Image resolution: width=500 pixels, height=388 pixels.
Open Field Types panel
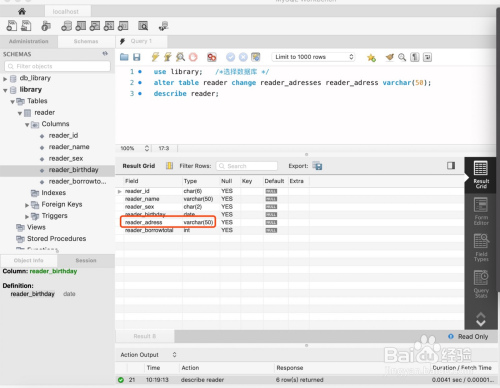click(481, 248)
